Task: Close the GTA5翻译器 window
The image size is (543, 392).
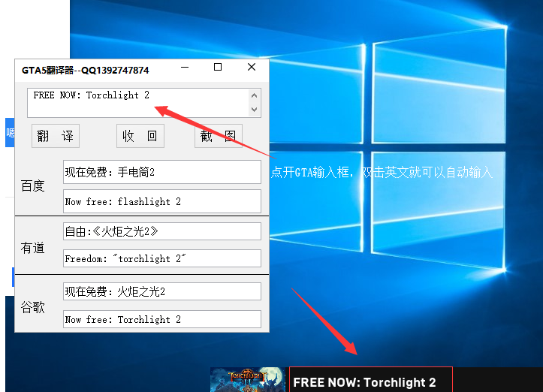Action: (252, 68)
